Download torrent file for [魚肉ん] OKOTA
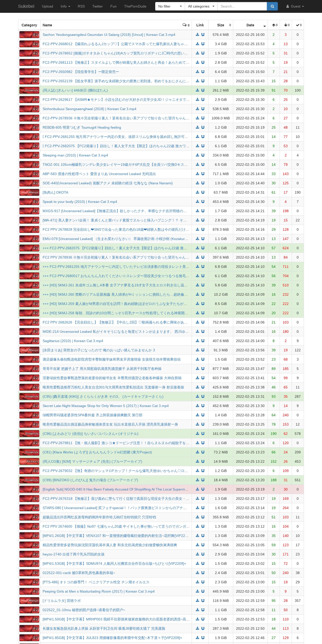 pyautogui.click(x=198, y=192)
